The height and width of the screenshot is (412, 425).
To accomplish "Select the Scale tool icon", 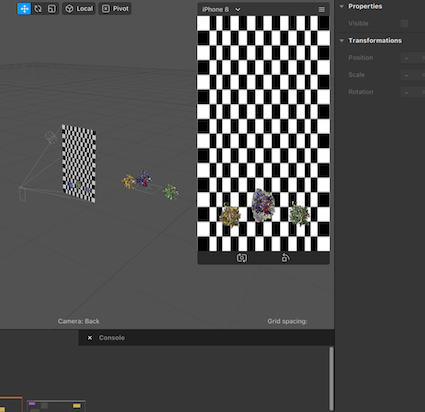I will [52, 9].
